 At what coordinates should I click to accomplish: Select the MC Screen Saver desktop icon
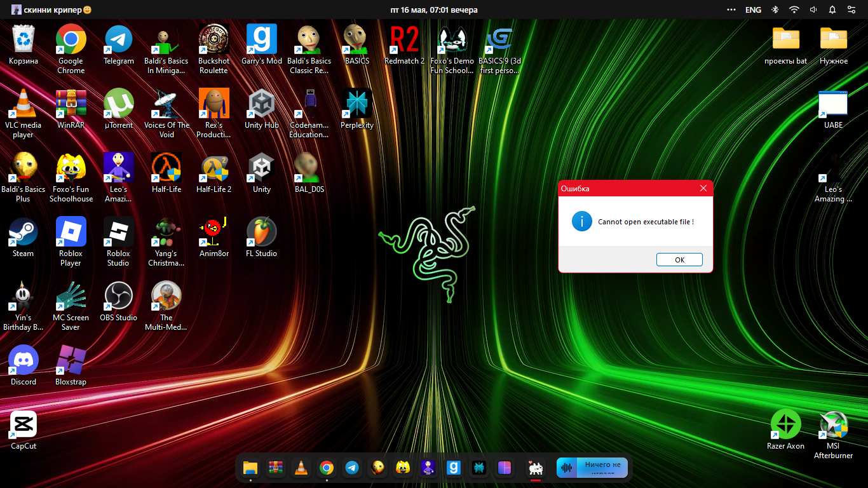click(71, 306)
